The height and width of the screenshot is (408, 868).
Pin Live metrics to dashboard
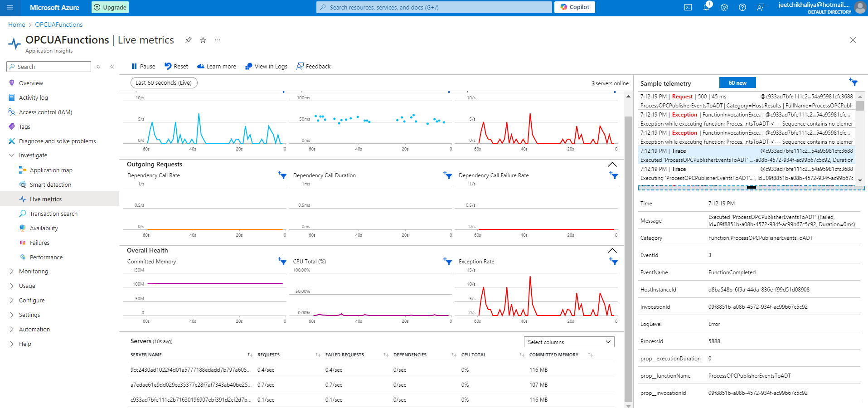coord(189,40)
